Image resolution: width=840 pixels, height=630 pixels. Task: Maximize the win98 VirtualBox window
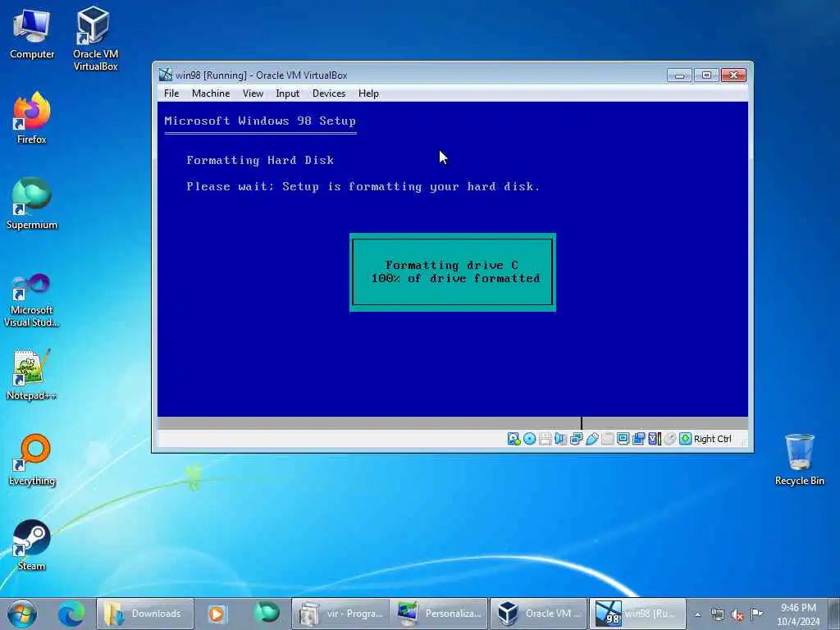[706, 75]
